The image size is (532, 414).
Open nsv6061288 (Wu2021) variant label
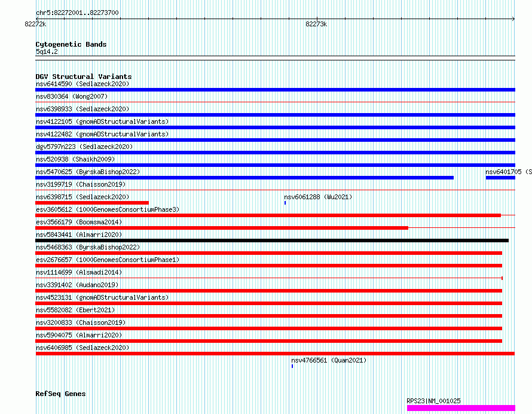(x=318, y=197)
